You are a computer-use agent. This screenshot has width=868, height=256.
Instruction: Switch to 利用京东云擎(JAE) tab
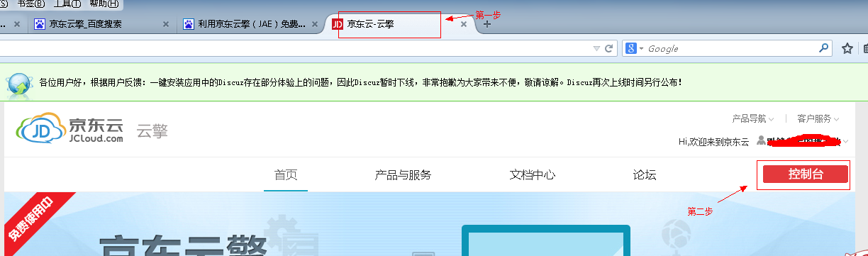(244, 24)
